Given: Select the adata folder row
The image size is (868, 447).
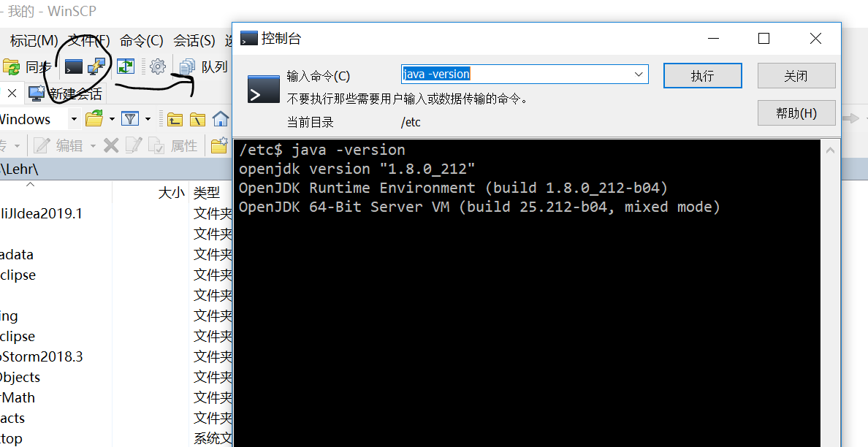Looking at the screenshot, I should pyautogui.click(x=115, y=254).
